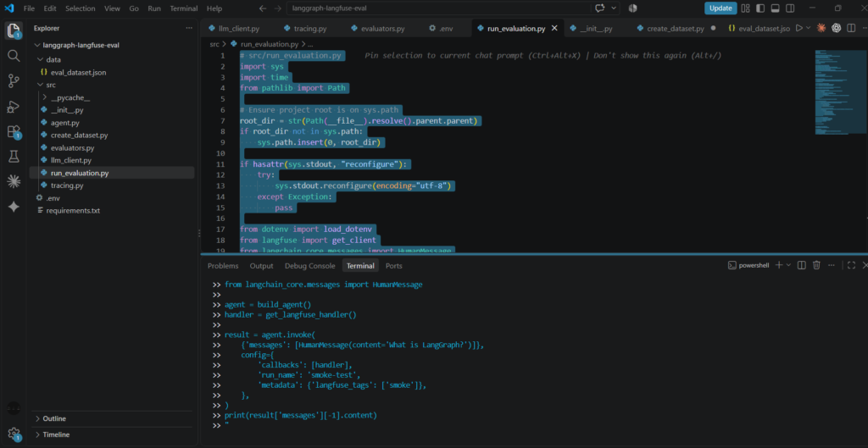The width and height of the screenshot is (868, 448).
Task: Open the Accounts icon in activity bar
Action: [x=14, y=409]
